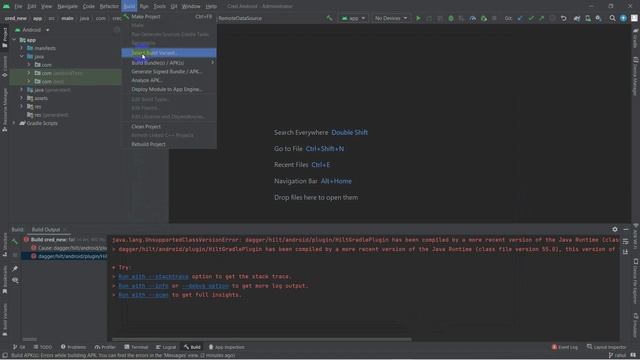
Task: Open the App Inspection tab
Action: 227,347
